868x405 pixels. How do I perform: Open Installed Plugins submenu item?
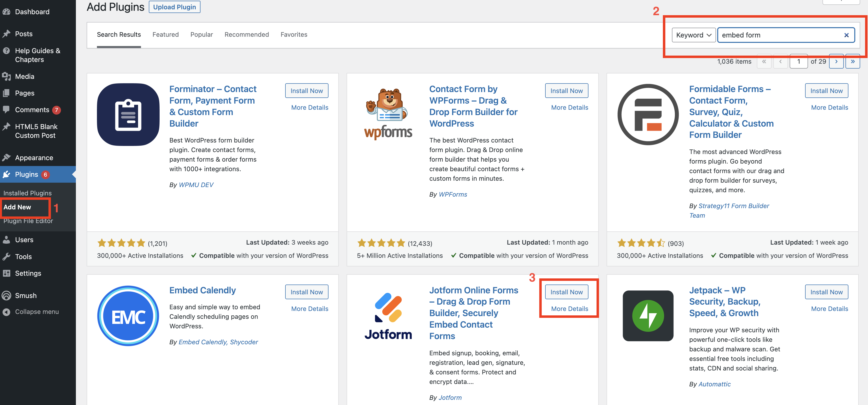tap(27, 193)
